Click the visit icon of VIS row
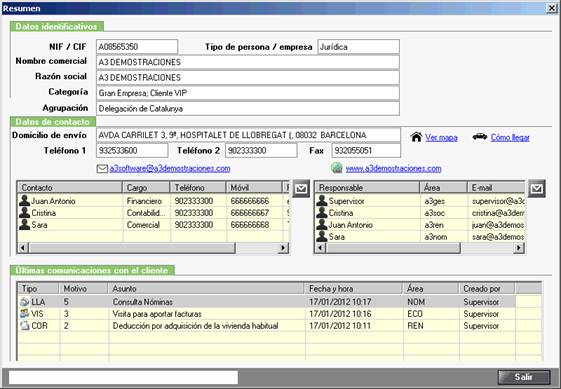Viewport: 561px width, 389px height. (24, 314)
